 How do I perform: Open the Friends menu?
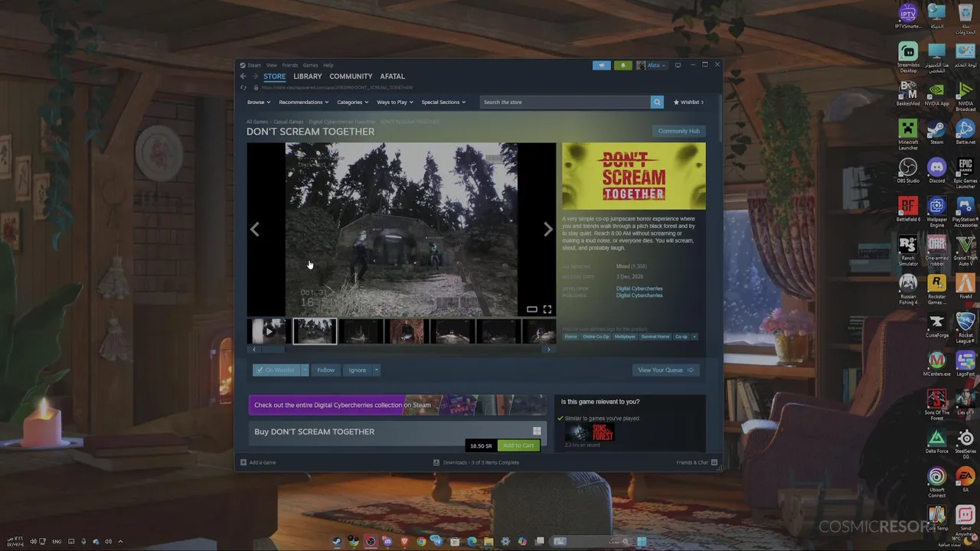pyautogui.click(x=289, y=65)
